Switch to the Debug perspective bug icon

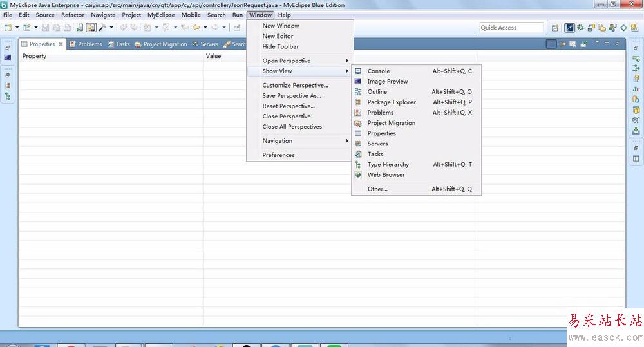[x=580, y=28]
